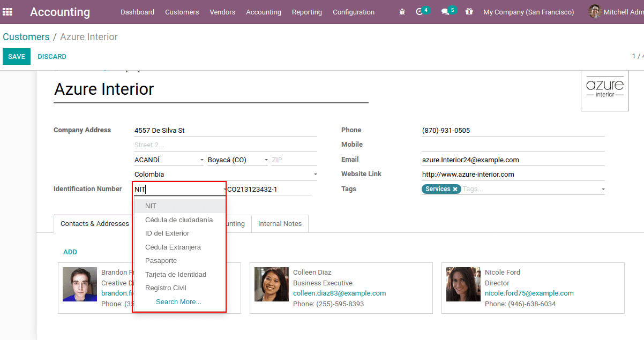The height and width of the screenshot is (340, 644).
Task: Toggle the identification type dropdown arrow
Action: point(224,190)
